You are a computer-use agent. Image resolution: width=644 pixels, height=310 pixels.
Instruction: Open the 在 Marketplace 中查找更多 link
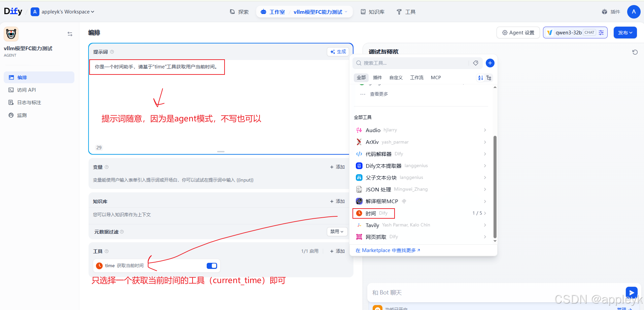point(388,250)
